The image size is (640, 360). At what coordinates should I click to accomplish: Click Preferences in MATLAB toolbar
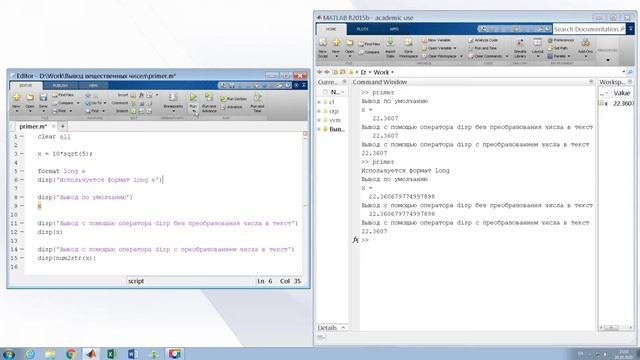[561, 40]
